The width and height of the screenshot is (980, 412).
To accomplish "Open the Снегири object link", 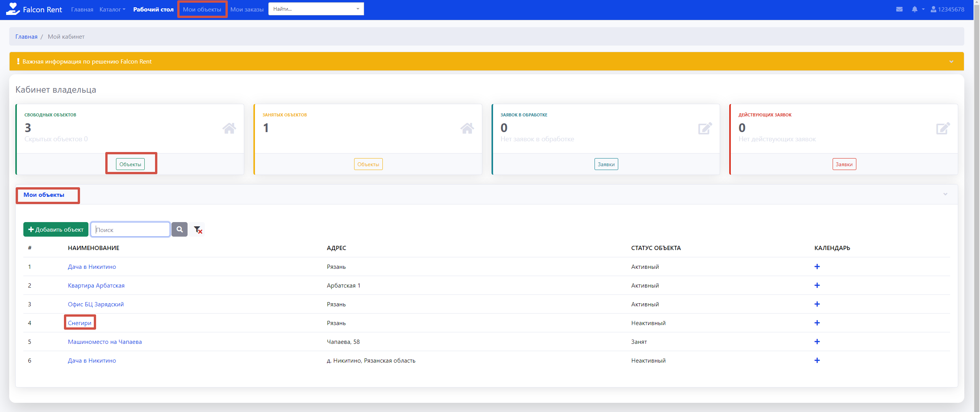I will tap(80, 323).
